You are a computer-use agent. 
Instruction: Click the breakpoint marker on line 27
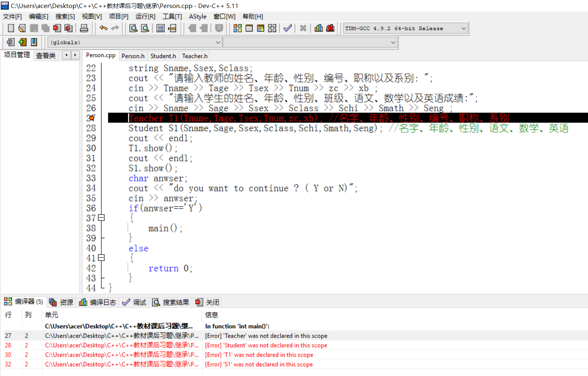(92, 118)
